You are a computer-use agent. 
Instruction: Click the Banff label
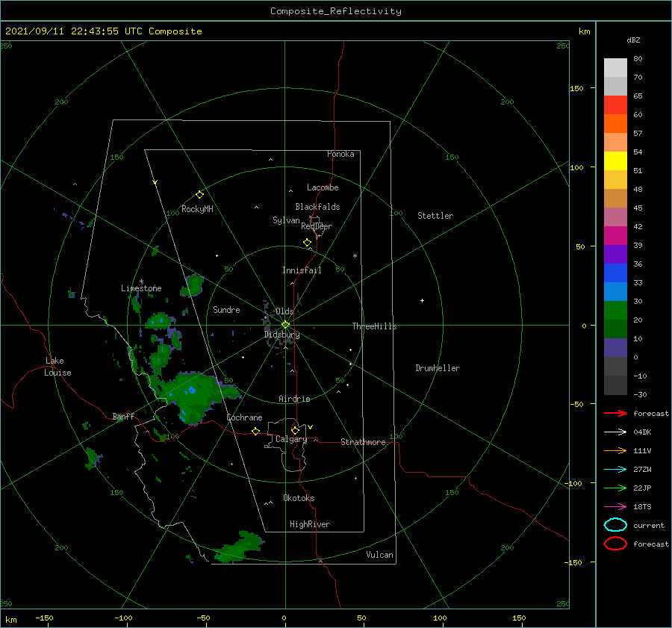pyautogui.click(x=123, y=416)
